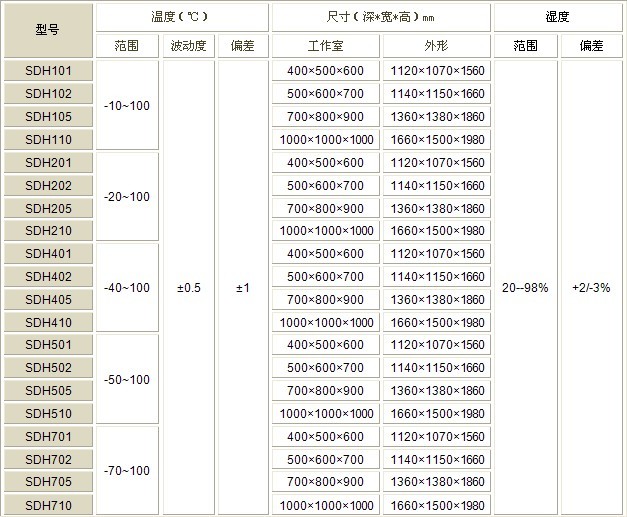The height and width of the screenshot is (517, 627).
Task: Click the 型号 header cell
Action: click(x=48, y=30)
